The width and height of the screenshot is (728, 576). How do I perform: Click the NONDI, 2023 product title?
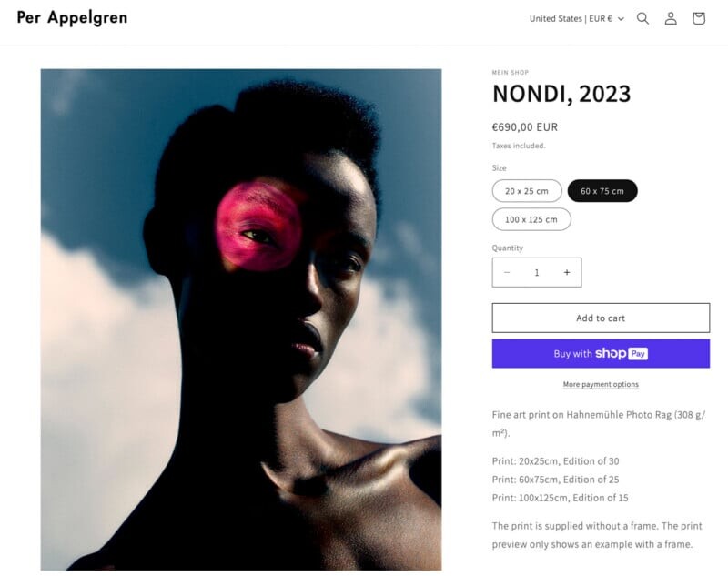(x=561, y=94)
